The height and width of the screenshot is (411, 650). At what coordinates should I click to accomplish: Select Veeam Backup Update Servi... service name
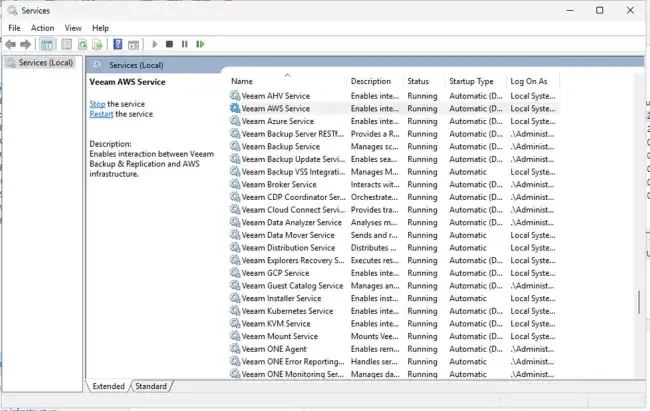[x=293, y=159]
